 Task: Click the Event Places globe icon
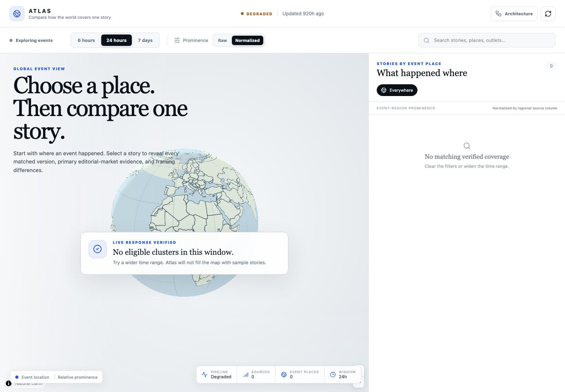point(284,374)
